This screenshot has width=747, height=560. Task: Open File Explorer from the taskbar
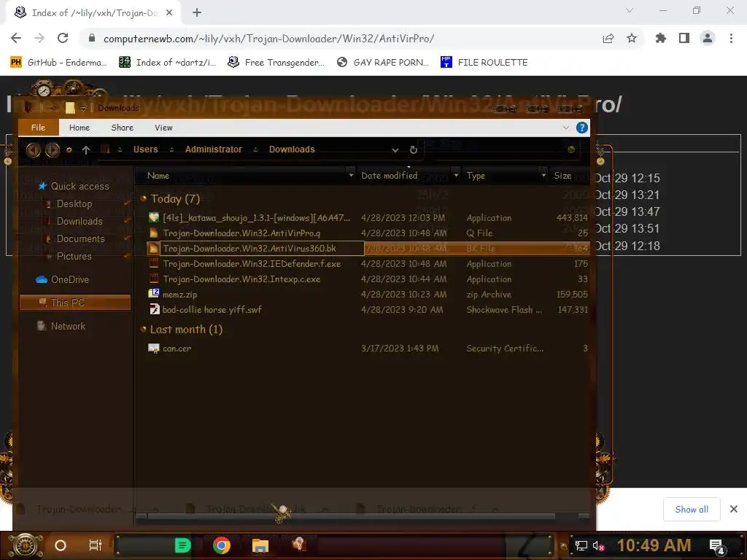click(x=260, y=545)
